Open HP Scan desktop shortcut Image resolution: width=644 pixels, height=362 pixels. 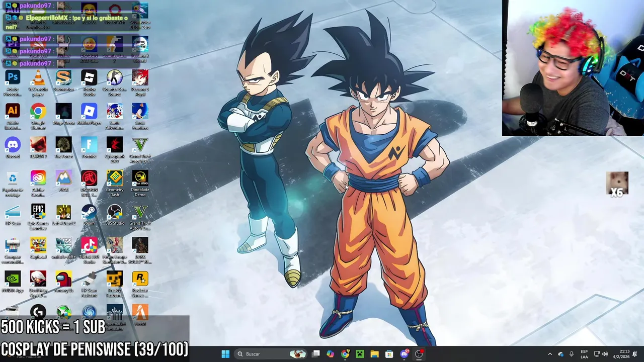point(13,215)
